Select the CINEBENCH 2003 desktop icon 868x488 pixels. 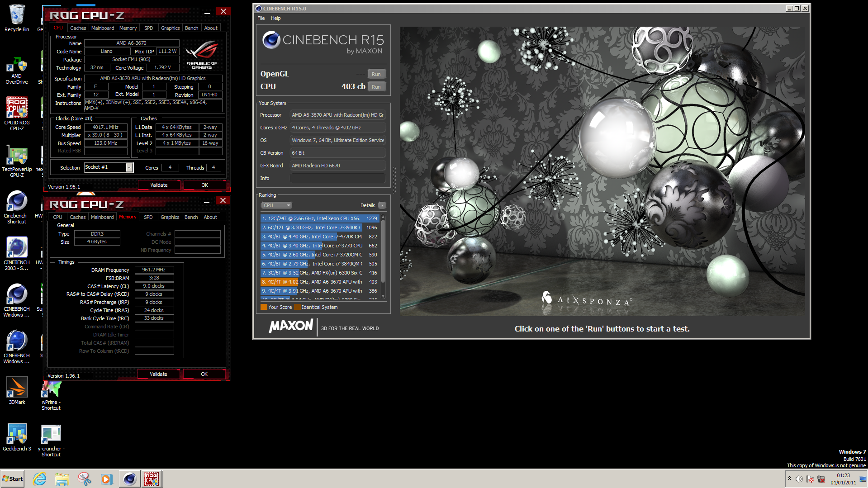point(17,254)
